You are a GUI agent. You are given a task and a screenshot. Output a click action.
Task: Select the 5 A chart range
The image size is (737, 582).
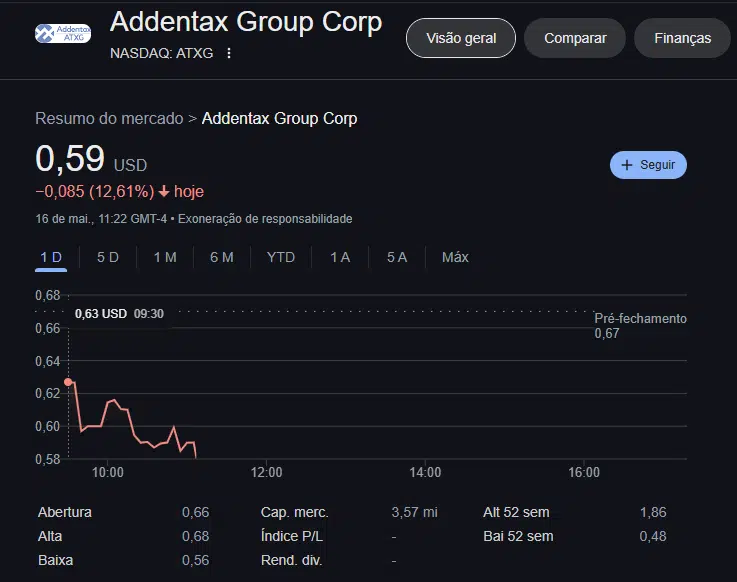[397, 257]
